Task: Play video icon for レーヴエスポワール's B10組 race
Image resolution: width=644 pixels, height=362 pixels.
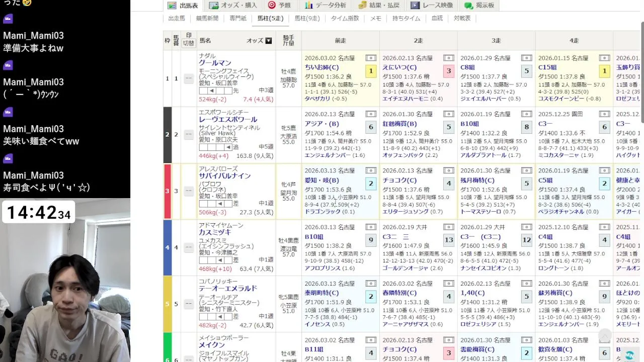Action: 527,115
